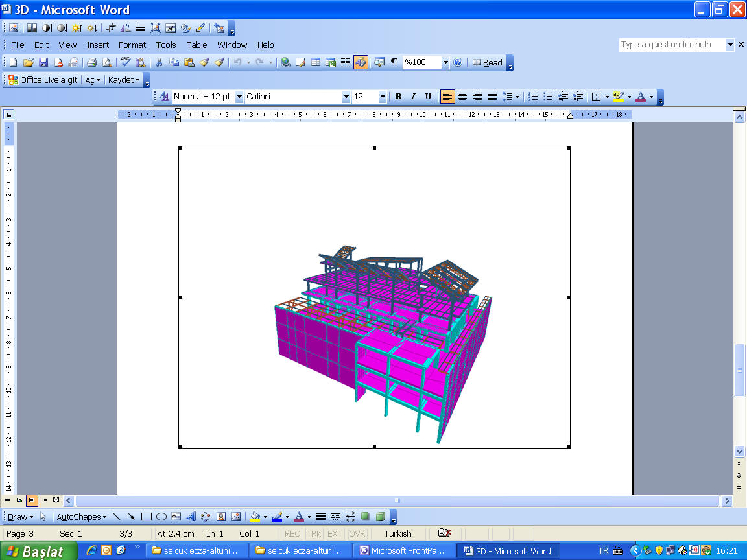The image size is (747, 560).
Task: Open the Table menu
Action: (x=196, y=45)
